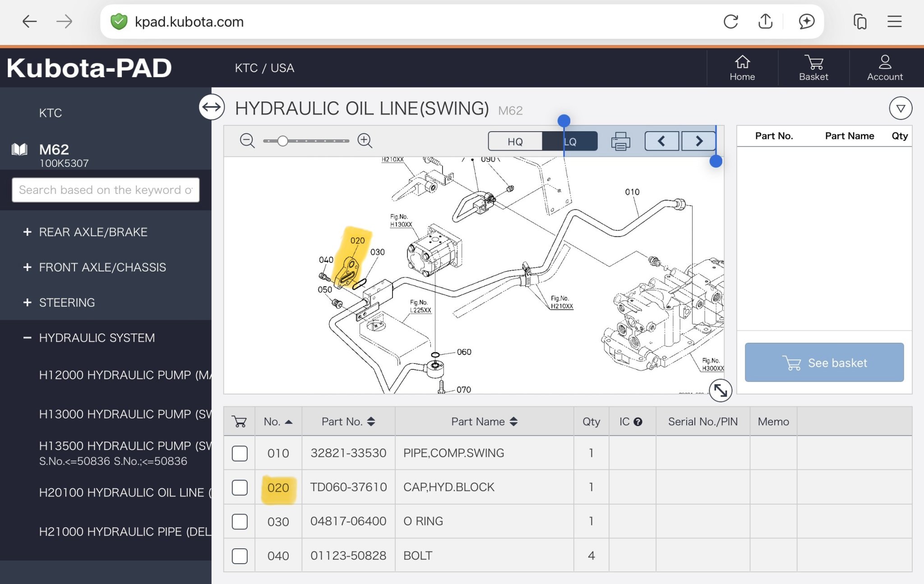Image resolution: width=924 pixels, height=584 pixels.
Task: Tick the CAP,HYD.BLOCK row checkbox
Action: 240,487
